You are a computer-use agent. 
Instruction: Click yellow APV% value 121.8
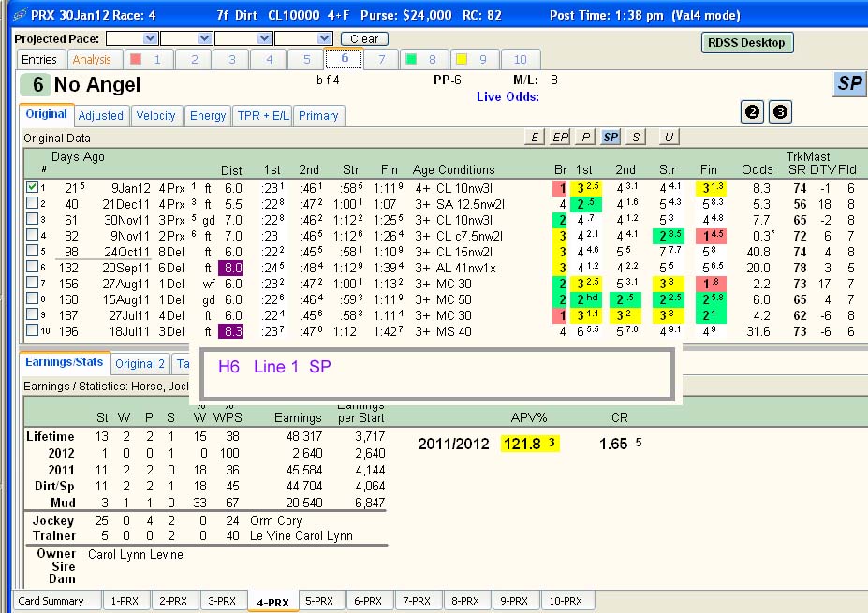pos(530,444)
